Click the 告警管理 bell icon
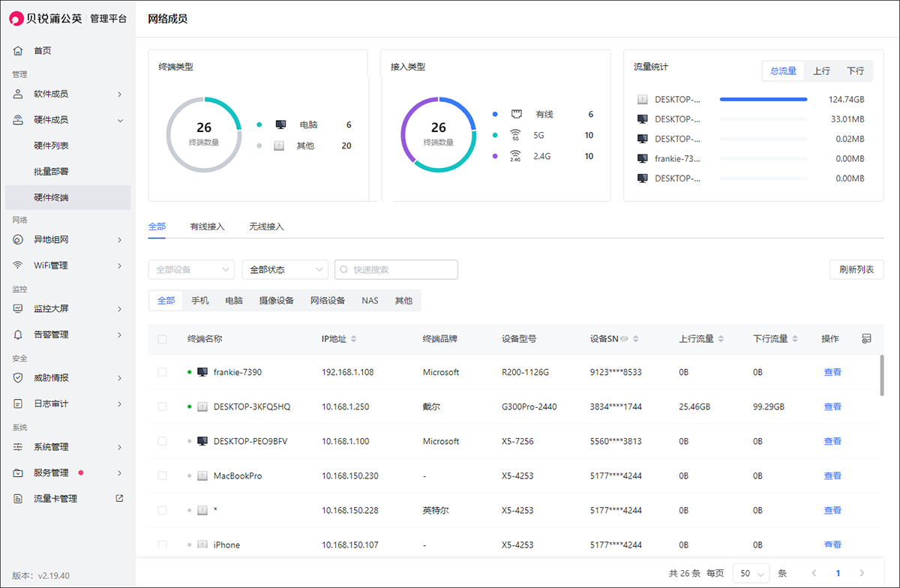 (x=18, y=334)
